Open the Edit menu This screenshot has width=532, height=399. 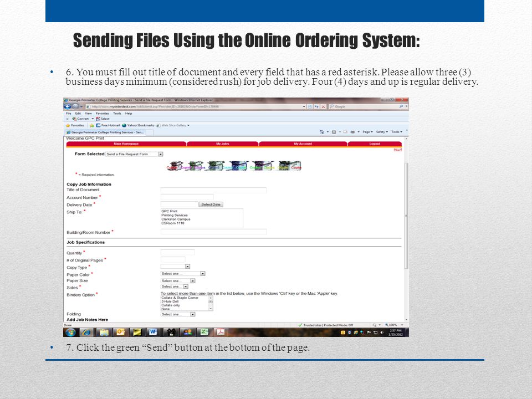coord(78,113)
